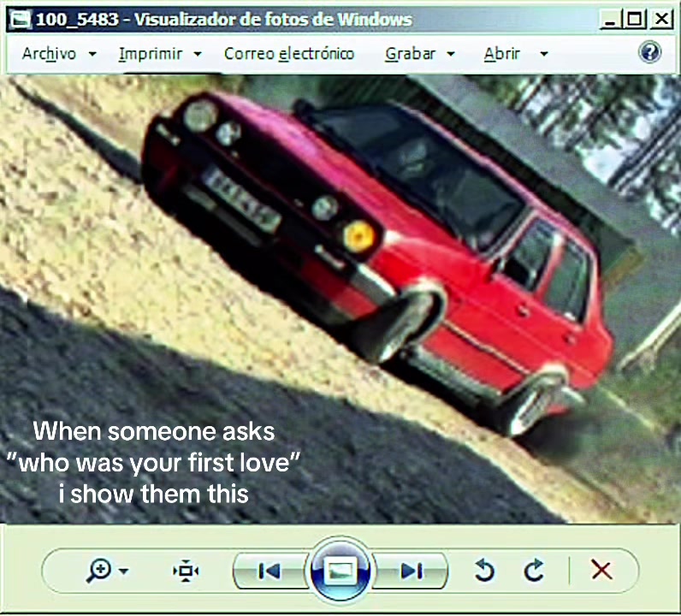
Task: Close the photo viewer window
Action: coord(661,20)
